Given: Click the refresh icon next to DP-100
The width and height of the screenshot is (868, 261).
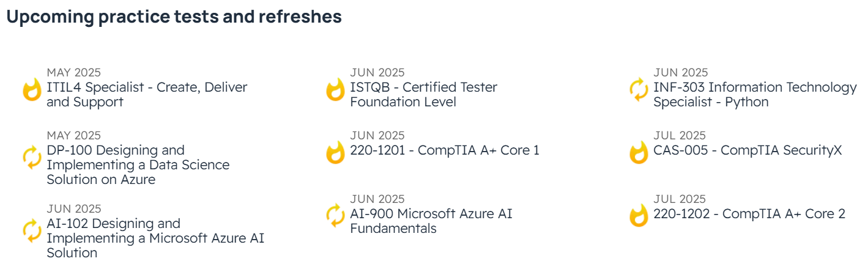Looking at the screenshot, I should [x=32, y=158].
